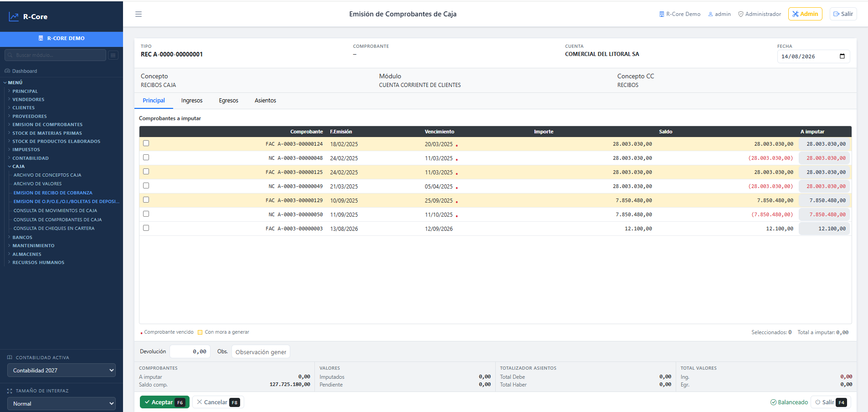This screenshot has height=412, width=868.
Task: Click the Observación general input field
Action: pyautogui.click(x=261, y=352)
